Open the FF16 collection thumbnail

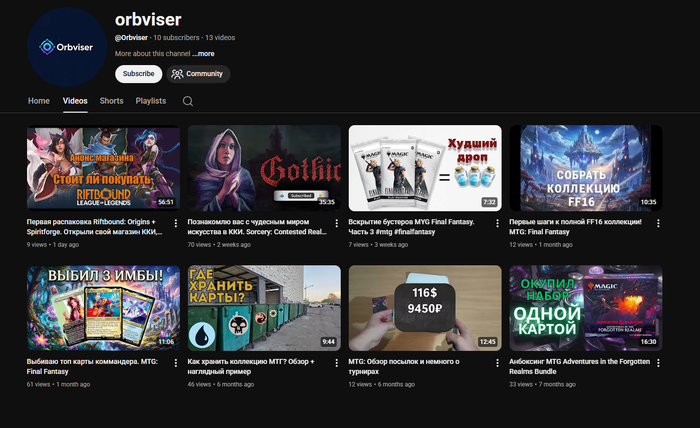point(586,168)
